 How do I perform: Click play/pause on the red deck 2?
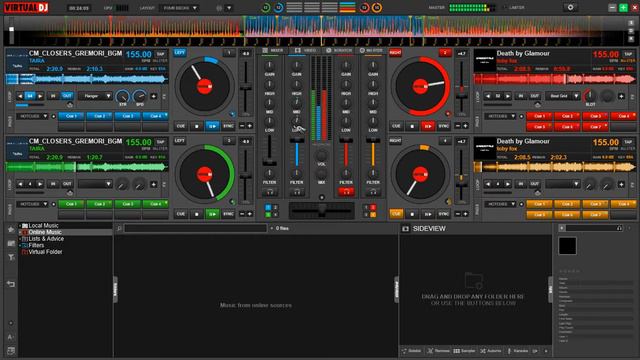427,126
